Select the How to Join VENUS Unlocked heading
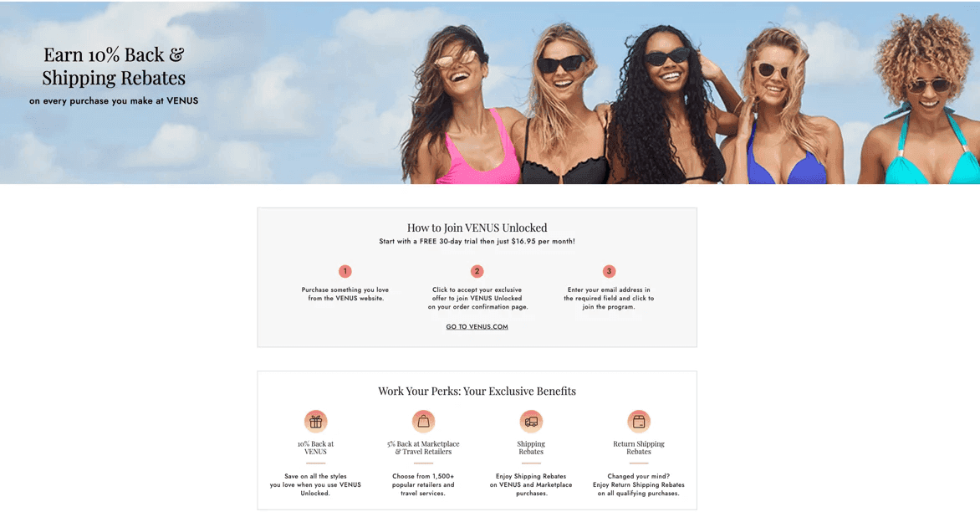Screen dimensions: 980x512 click(477, 228)
